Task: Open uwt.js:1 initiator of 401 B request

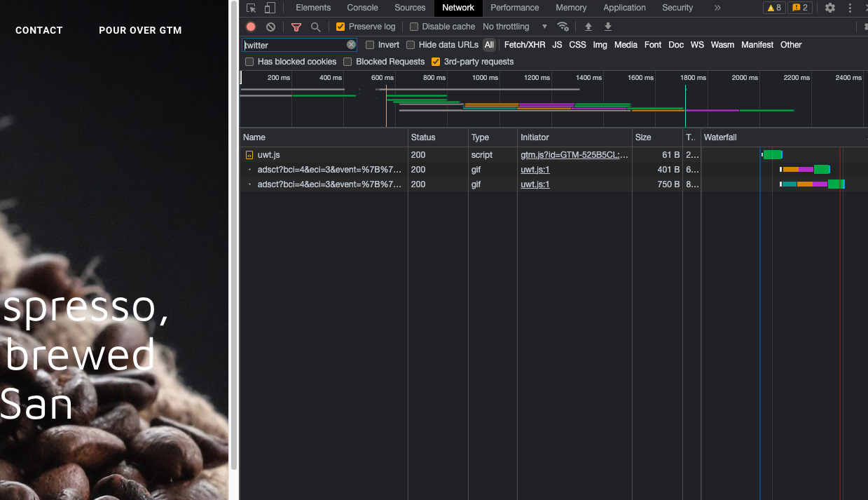Action: coord(535,170)
